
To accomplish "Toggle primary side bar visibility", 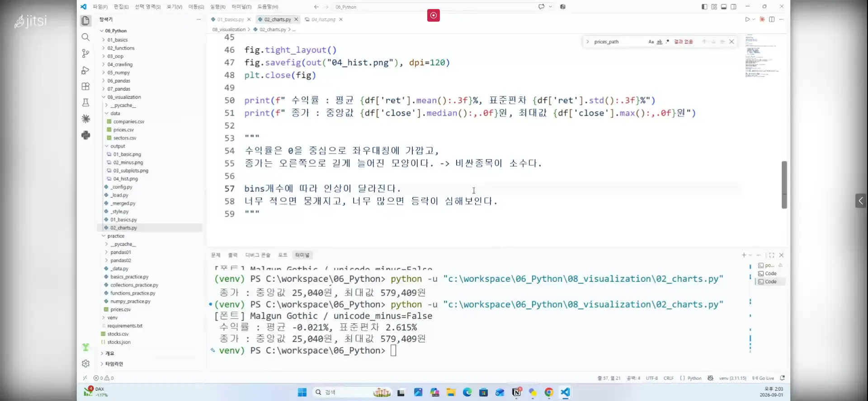I will click(x=704, y=7).
